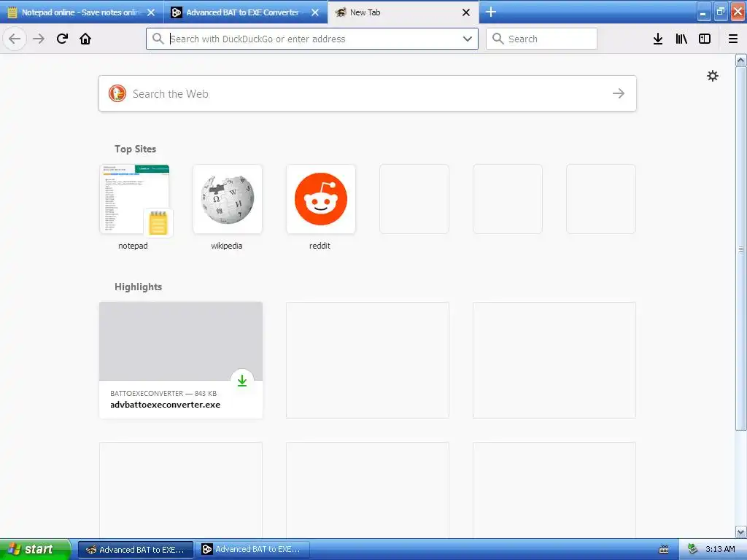Screen dimensions: 747x560
Task: Click the Search the Web field
Action: click(368, 93)
